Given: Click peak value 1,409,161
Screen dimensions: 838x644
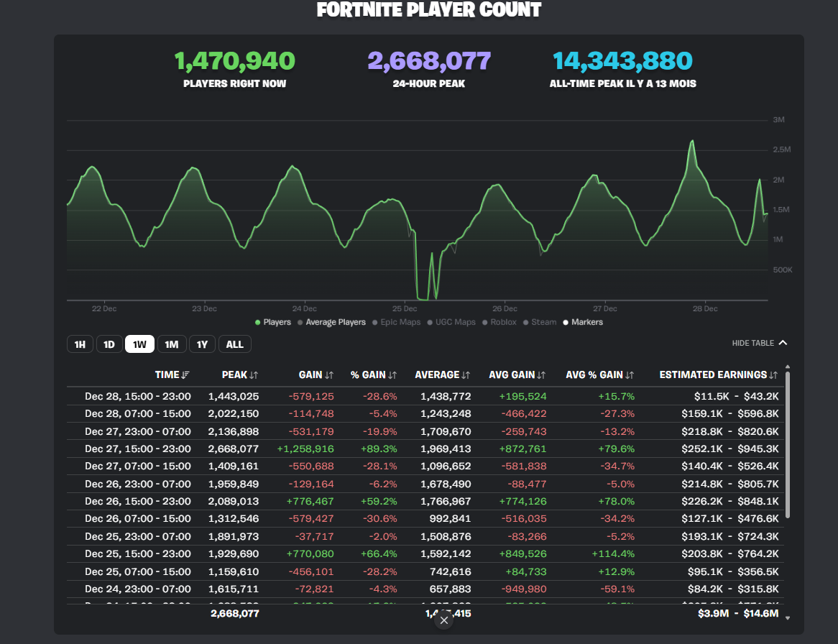Looking at the screenshot, I should point(234,466).
